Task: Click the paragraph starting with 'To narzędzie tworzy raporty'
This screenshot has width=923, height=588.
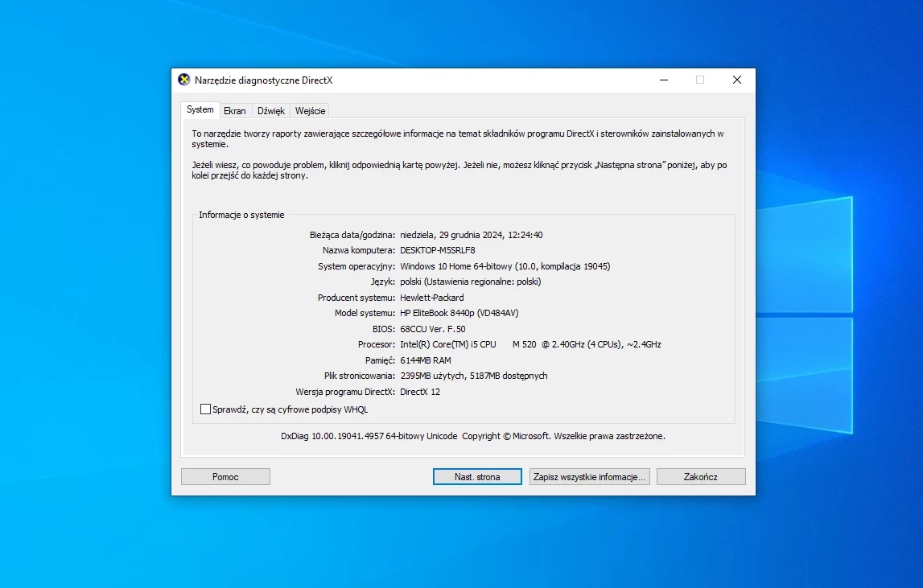Action: point(458,139)
